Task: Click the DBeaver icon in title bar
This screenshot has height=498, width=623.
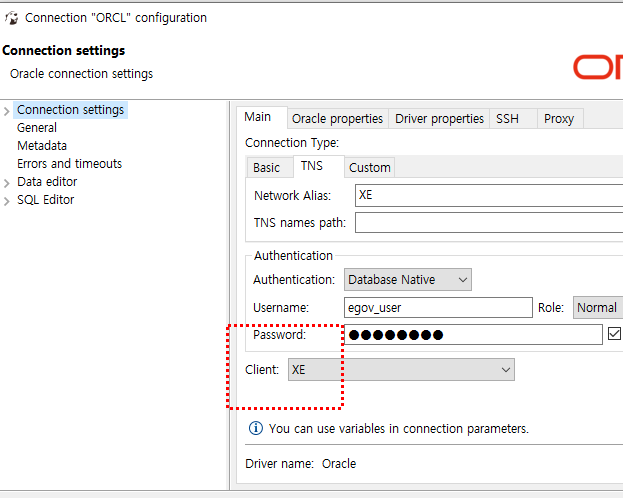Action: pyautogui.click(x=12, y=18)
